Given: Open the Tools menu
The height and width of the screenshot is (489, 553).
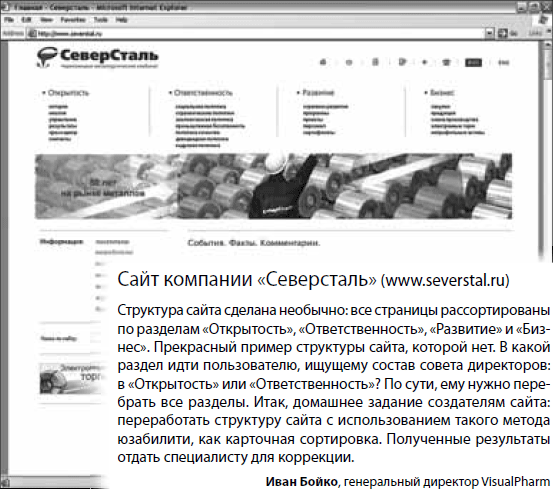Looking at the screenshot, I should (101, 20).
